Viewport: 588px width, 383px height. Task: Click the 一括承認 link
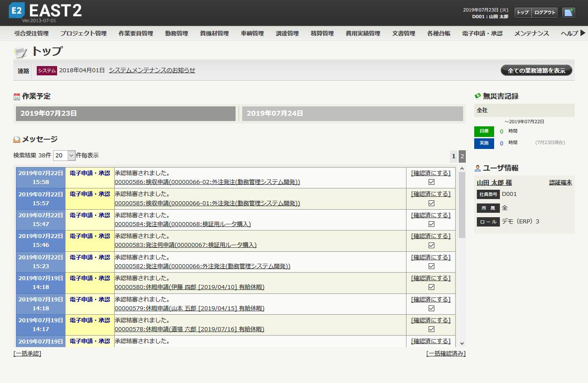(x=27, y=353)
